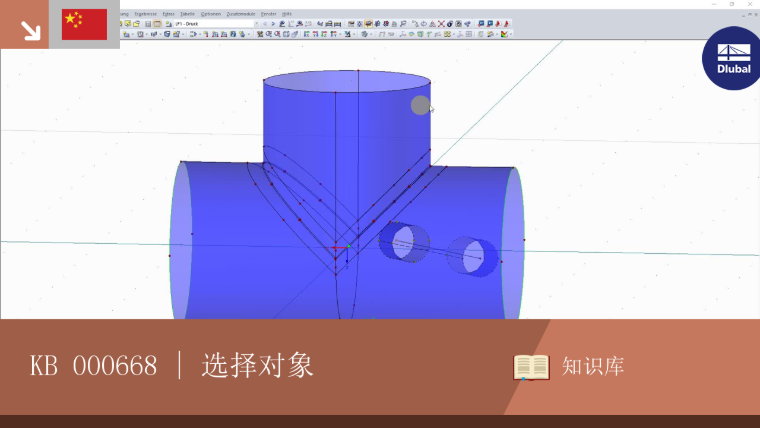Open the Tabelle menu

click(188, 14)
